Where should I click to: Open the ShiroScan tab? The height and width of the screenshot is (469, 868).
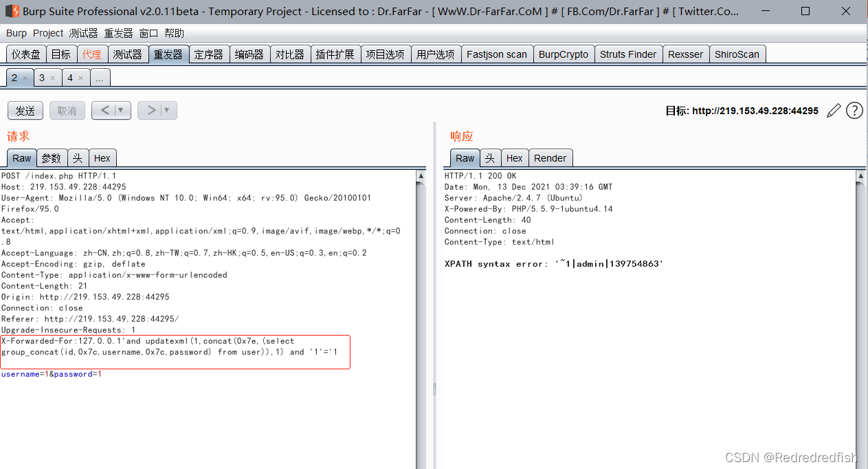tap(737, 54)
